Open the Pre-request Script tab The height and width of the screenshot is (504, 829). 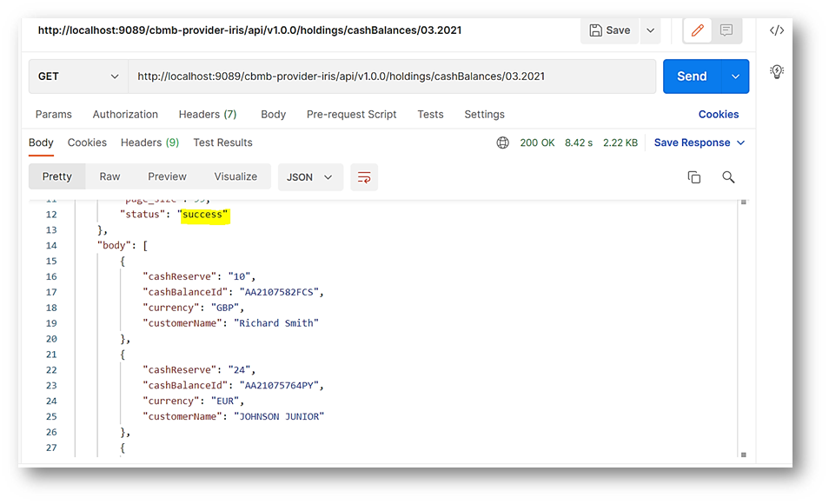[x=351, y=115]
